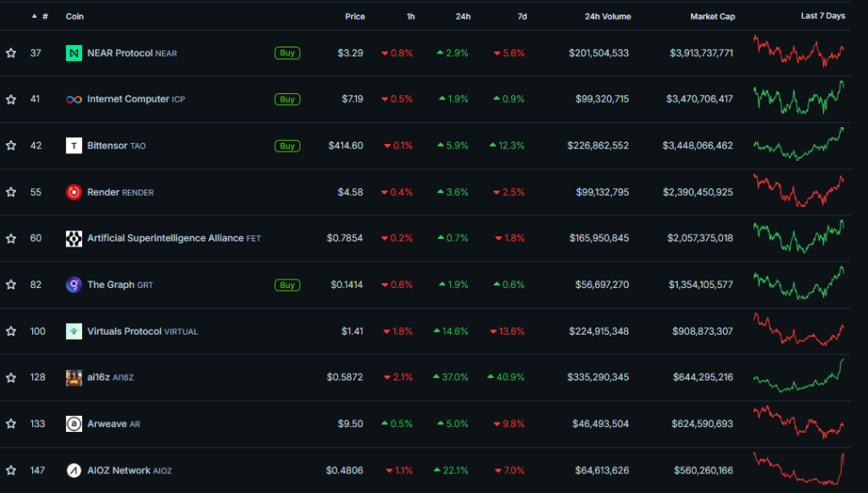The height and width of the screenshot is (493, 868).
Task: Click the Arweave circle logo
Action: 74,424
